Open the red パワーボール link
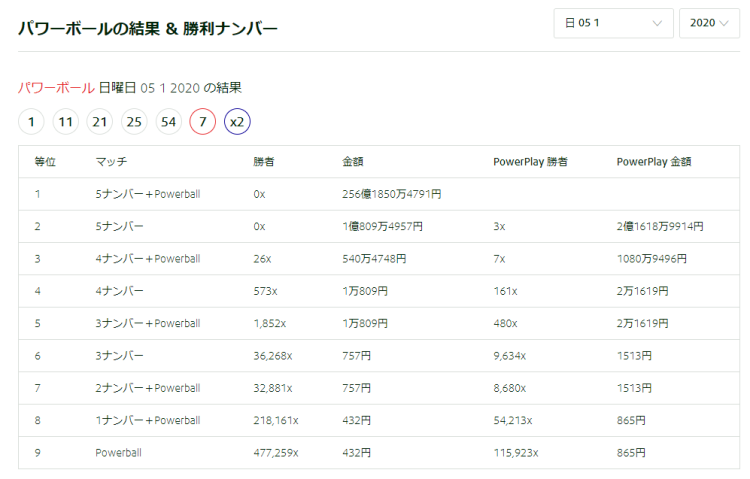Image resolution: width=750 pixels, height=479 pixels. tap(56, 88)
